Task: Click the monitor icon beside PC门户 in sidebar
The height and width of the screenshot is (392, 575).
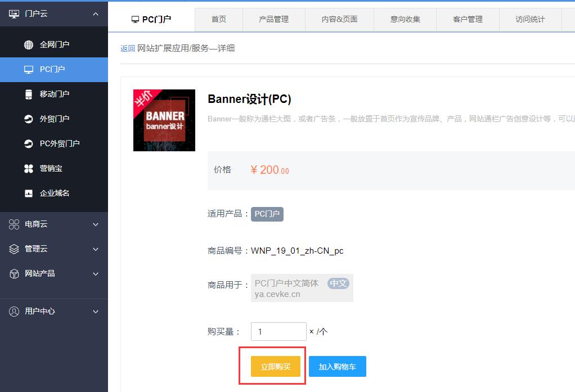Action: [29, 70]
